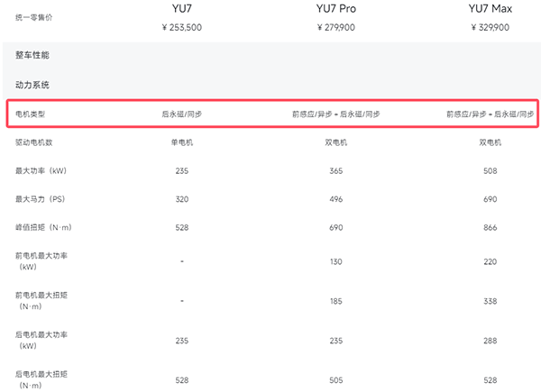This screenshot has height=392, width=541.
Task: Select the YU7 Max model column header
Action: [x=490, y=9]
